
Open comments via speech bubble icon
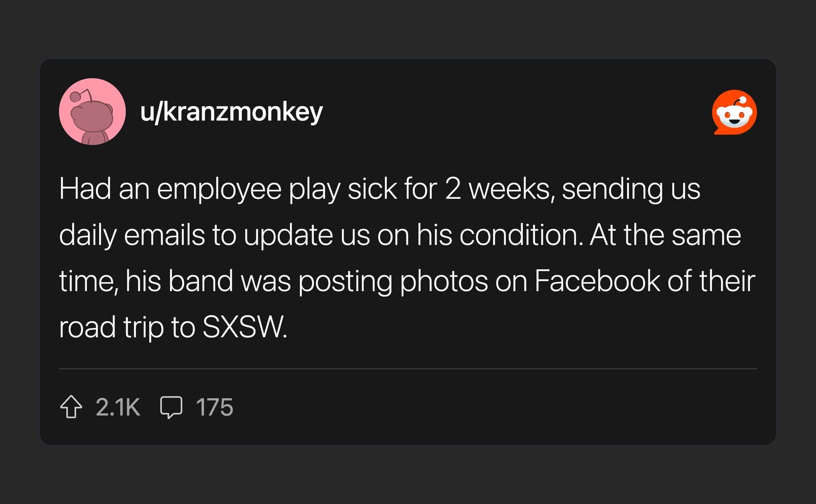point(171,407)
